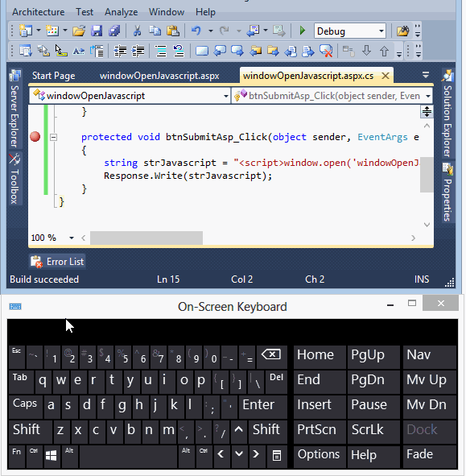Image resolution: width=466 pixels, height=476 pixels.
Task: Open the Test menu
Action: point(85,12)
